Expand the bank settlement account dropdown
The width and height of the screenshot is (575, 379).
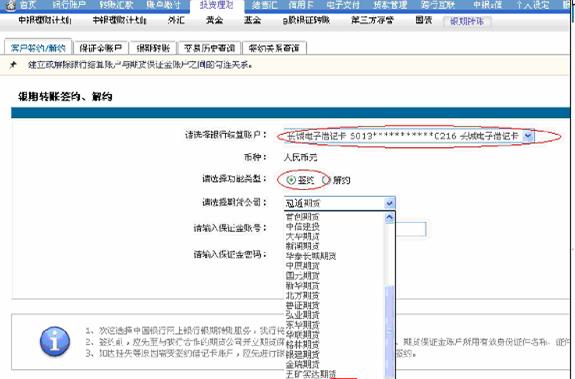click(528, 136)
